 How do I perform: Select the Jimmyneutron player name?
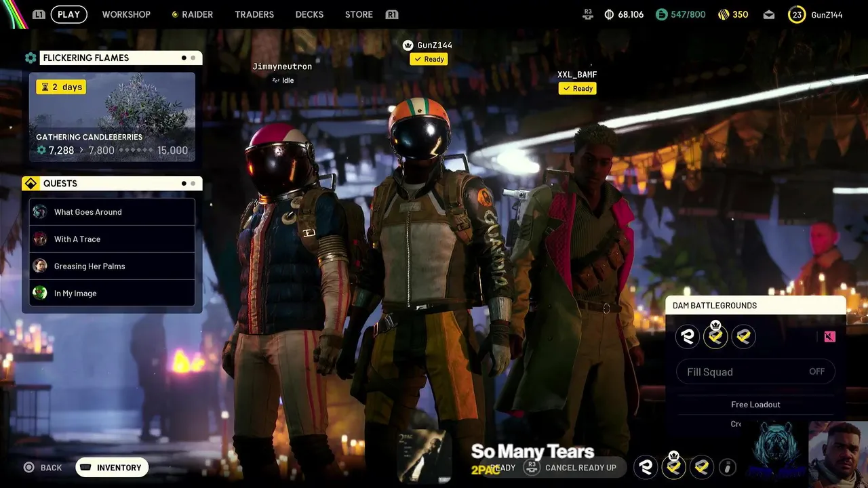282,66
